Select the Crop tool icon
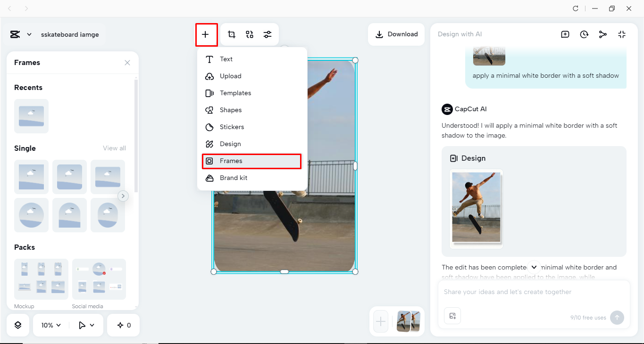Image resolution: width=644 pixels, height=344 pixels. 232,34
